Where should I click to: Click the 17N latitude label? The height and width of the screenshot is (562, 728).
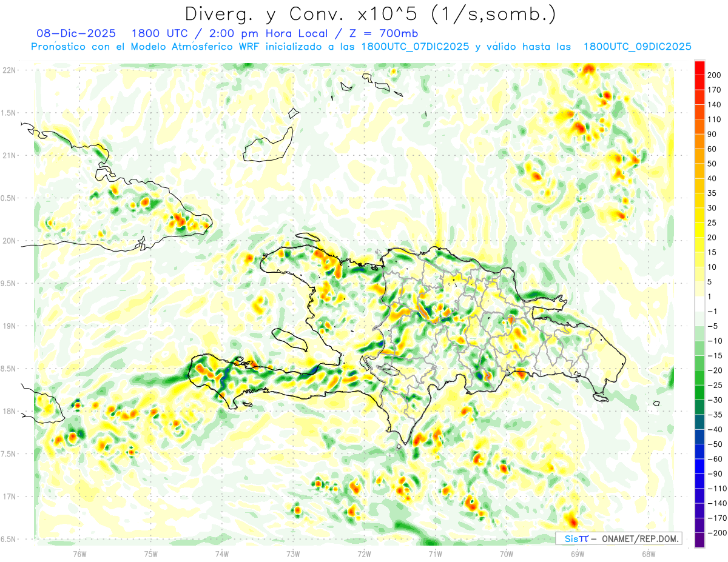coord(8,497)
